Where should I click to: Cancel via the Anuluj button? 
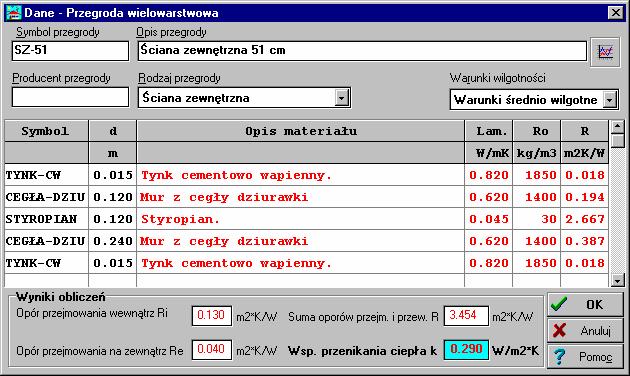pyautogui.click(x=585, y=331)
